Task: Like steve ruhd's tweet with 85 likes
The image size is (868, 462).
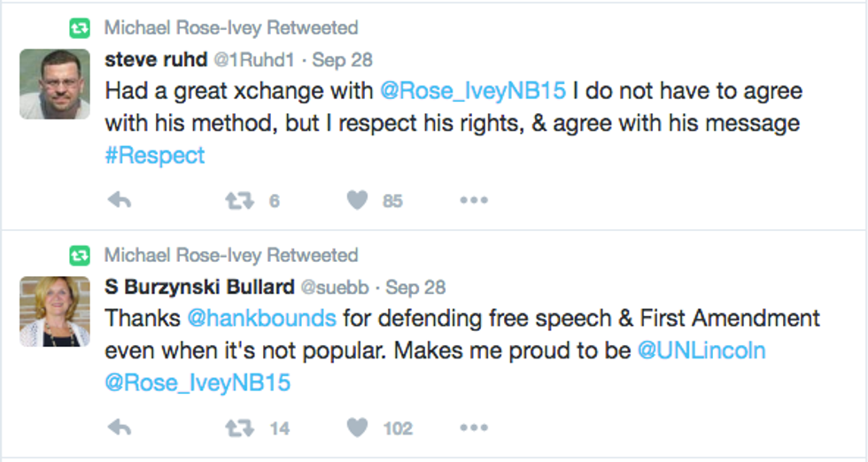Action: (x=357, y=201)
